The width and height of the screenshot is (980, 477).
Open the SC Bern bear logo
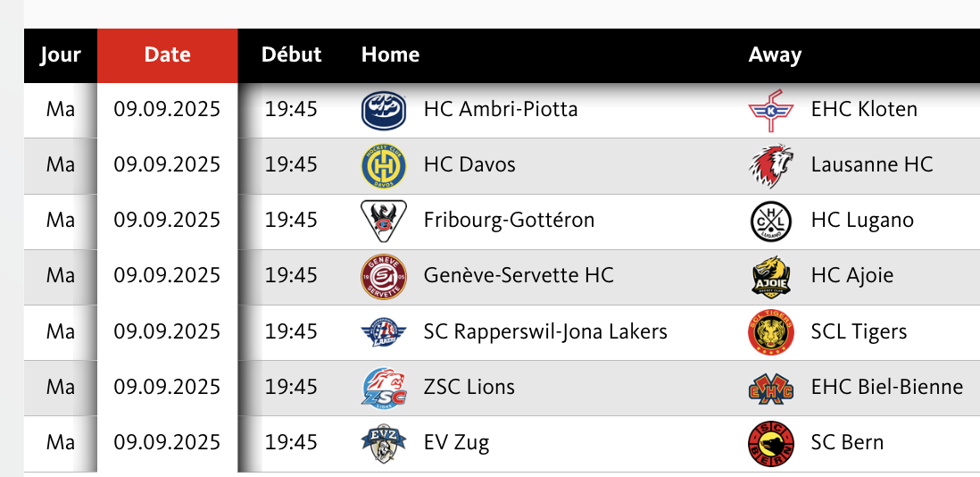[x=770, y=443]
